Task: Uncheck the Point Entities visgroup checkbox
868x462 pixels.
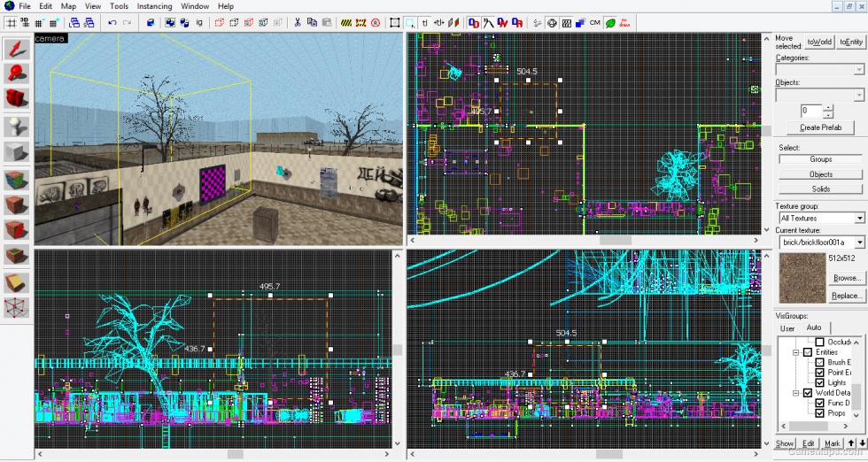Action: pyautogui.click(x=820, y=373)
